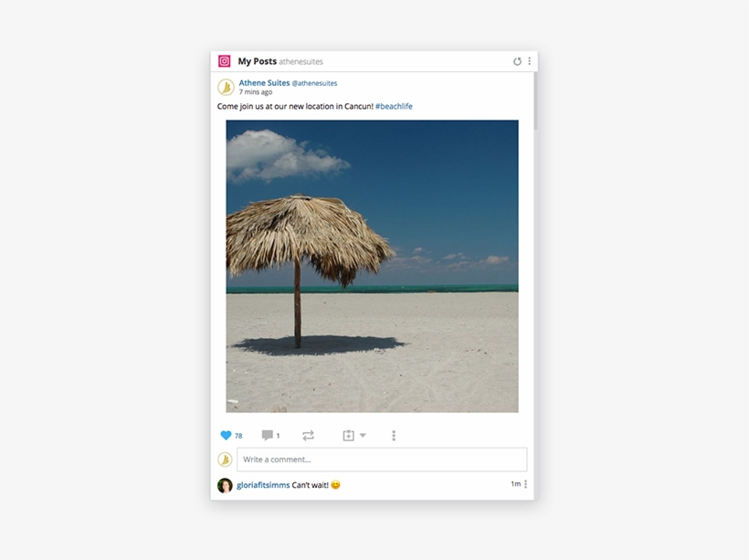Click the comment bubble icon
Viewport: 749px width, 560px height.
268,435
